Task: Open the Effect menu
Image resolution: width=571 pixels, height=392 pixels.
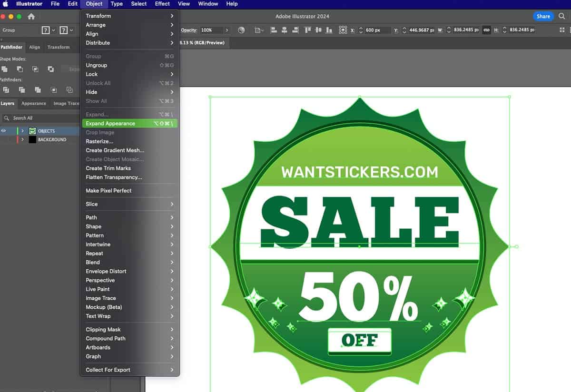Action: [162, 4]
